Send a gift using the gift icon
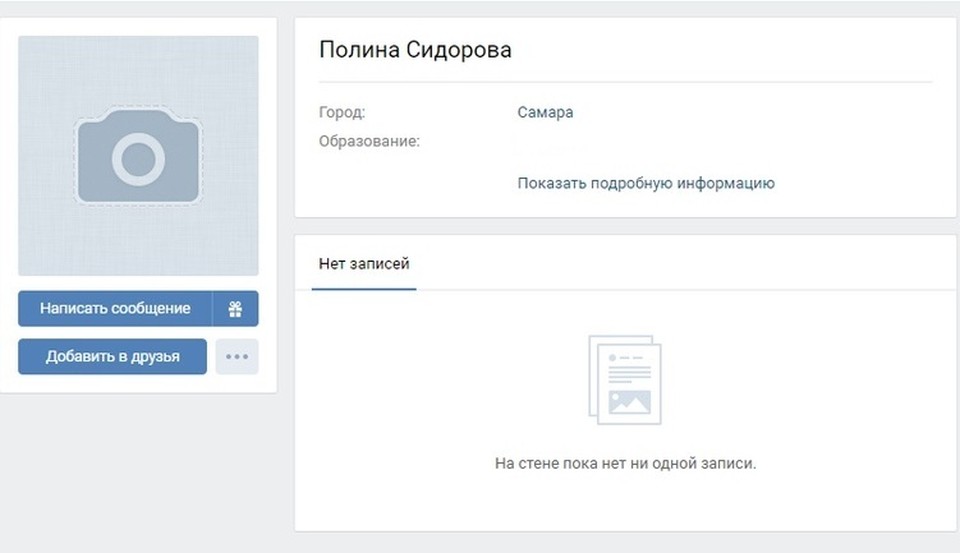The width and height of the screenshot is (960, 553). pos(236,309)
